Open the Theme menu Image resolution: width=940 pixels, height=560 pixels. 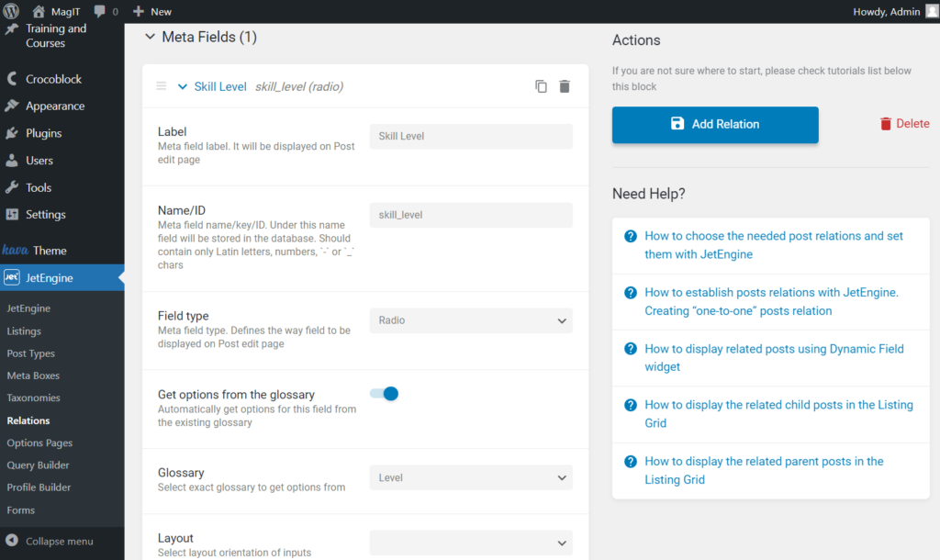tap(50, 251)
